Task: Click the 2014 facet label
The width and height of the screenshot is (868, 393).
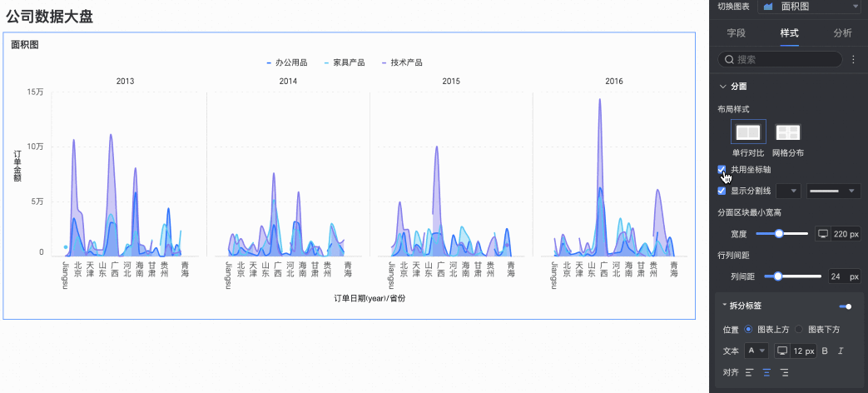Action: click(x=288, y=81)
